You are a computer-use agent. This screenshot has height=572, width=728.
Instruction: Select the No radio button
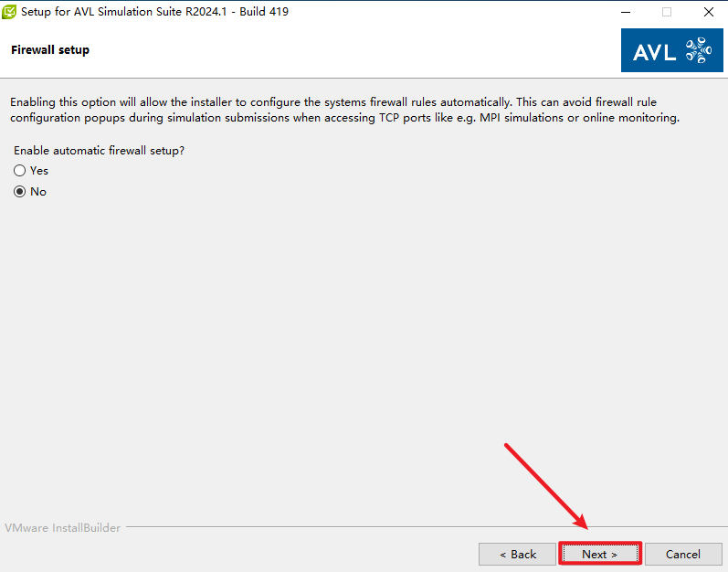coord(19,192)
